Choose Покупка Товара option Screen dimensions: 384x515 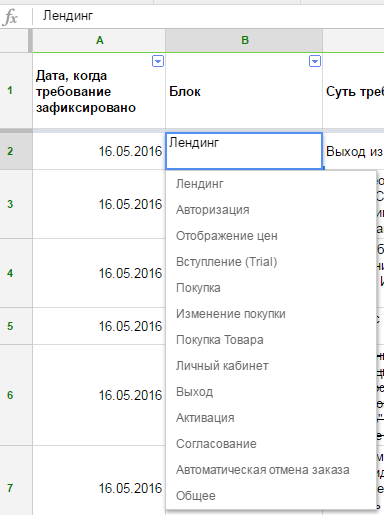coord(271,340)
